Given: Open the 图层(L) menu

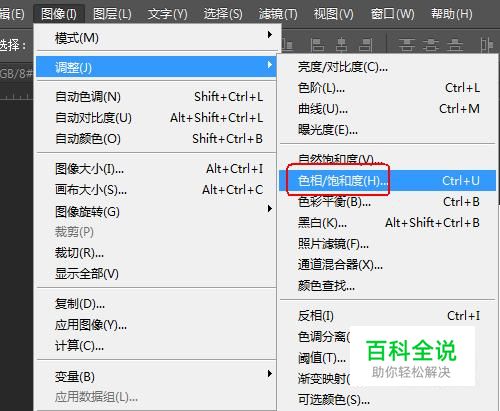Looking at the screenshot, I should pyautogui.click(x=112, y=14).
